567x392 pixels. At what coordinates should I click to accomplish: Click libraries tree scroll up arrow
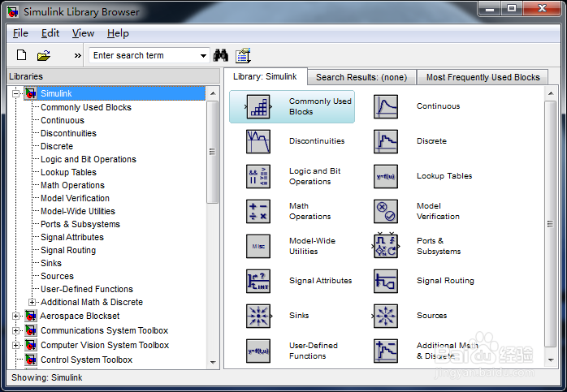click(213, 93)
